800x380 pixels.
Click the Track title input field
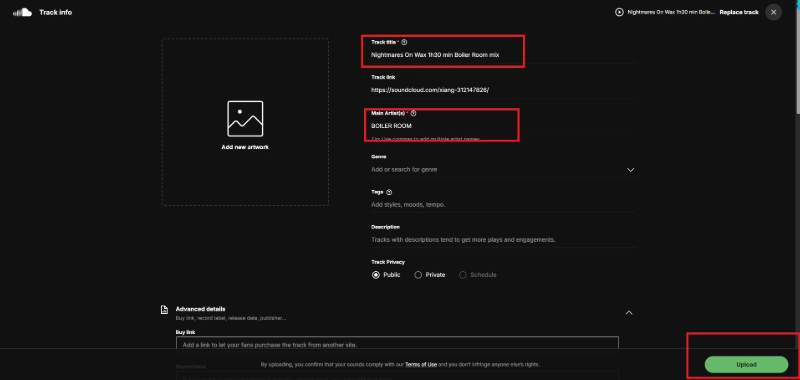coord(503,55)
